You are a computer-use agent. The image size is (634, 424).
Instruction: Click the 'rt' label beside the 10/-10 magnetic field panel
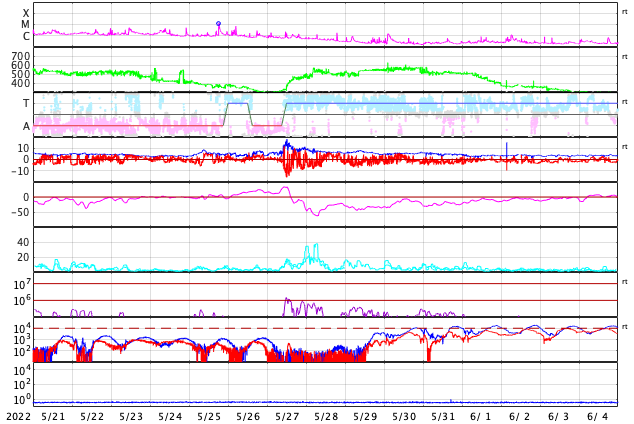point(624,147)
